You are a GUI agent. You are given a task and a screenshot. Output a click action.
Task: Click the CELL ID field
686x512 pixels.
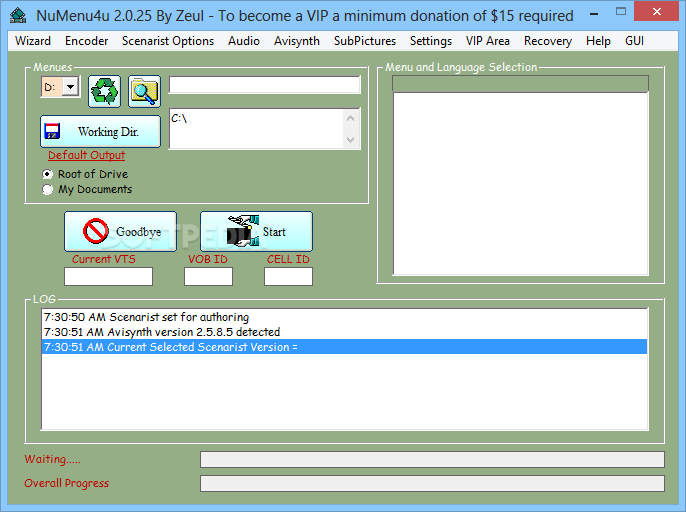pyautogui.click(x=288, y=277)
